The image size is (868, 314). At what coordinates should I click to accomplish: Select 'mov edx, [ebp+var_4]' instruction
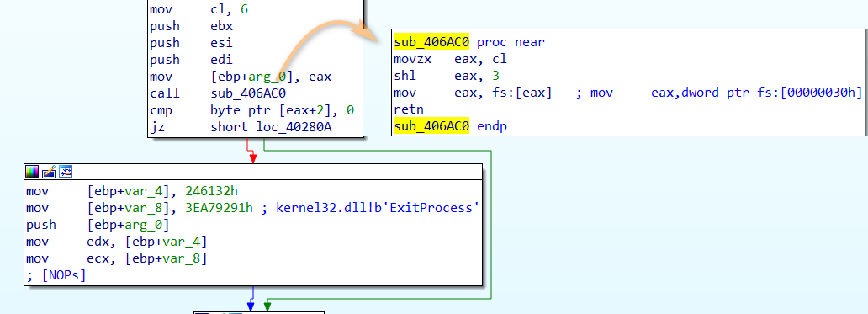(116, 242)
